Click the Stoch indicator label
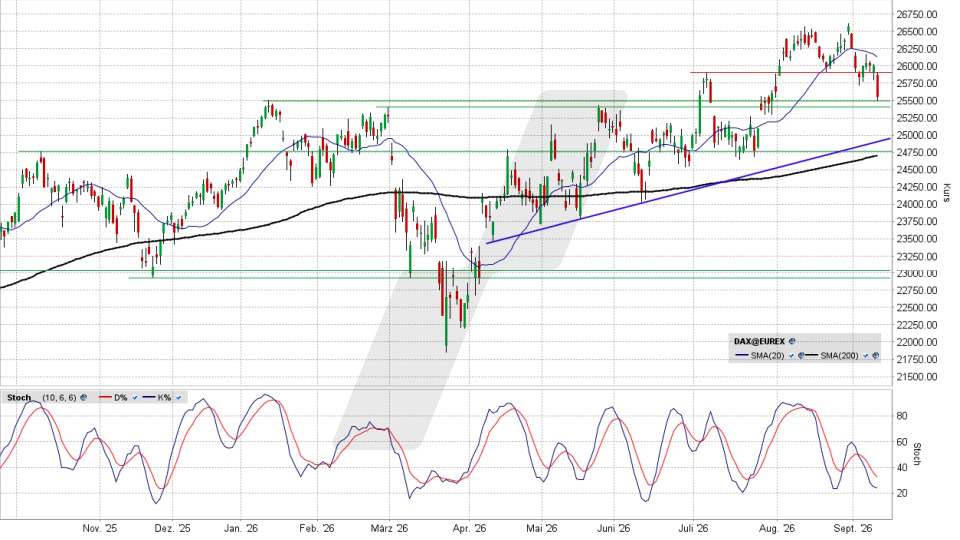 coord(19,397)
